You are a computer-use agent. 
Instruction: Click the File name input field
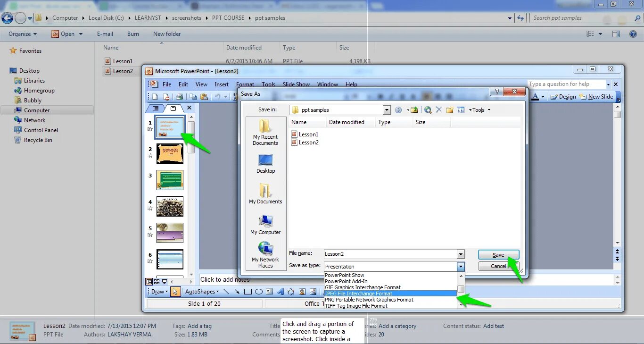[390, 254]
